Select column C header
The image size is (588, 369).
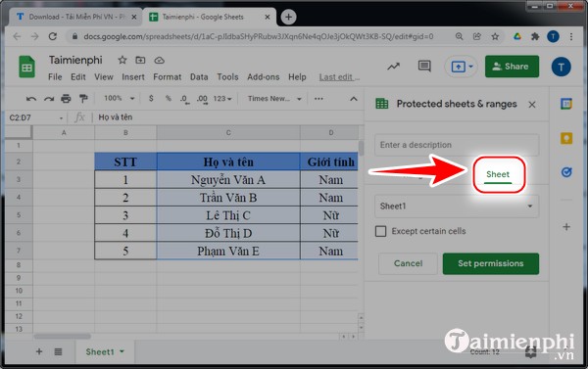[x=228, y=132]
